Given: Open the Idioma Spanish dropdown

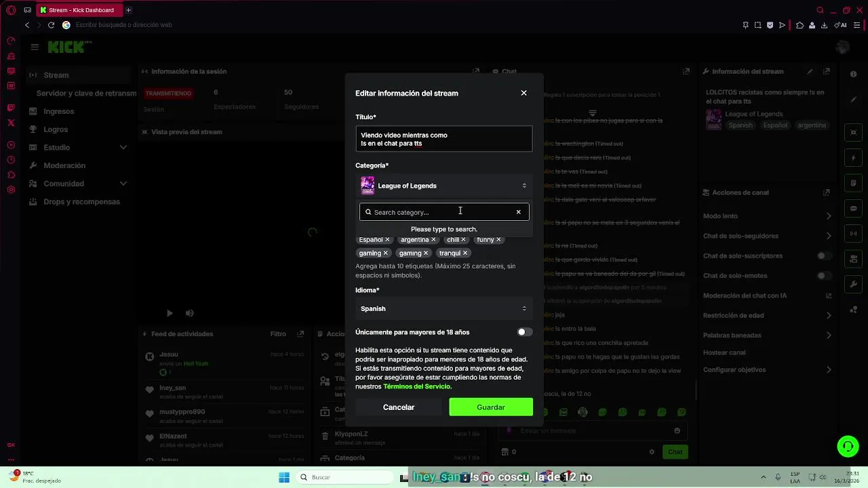Looking at the screenshot, I should tap(444, 308).
